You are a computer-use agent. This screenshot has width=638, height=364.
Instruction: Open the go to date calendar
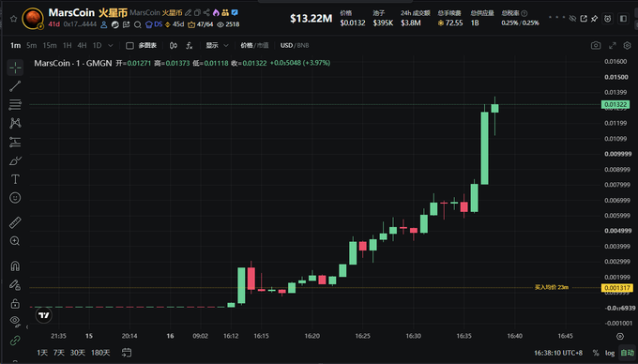[127, 353]
